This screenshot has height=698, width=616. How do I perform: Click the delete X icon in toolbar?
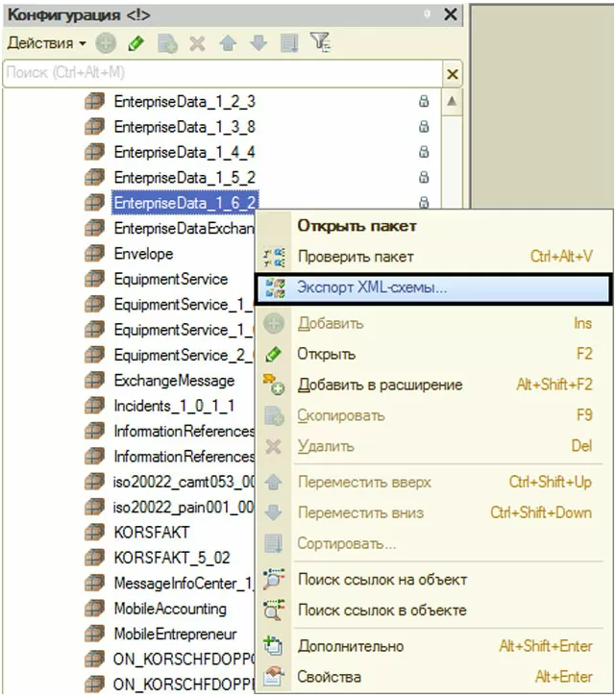pyautogui.click(x=197, y=44)
